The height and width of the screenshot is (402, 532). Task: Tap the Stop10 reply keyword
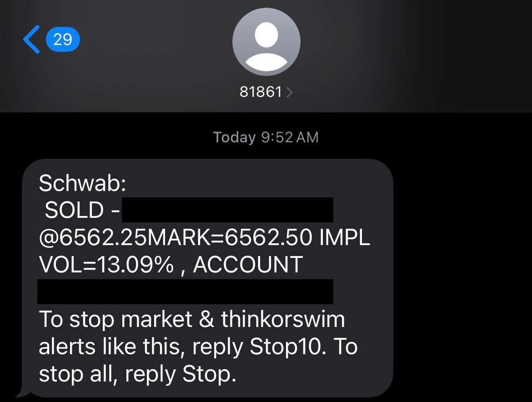pyautogui.click(x=285, y=347)
